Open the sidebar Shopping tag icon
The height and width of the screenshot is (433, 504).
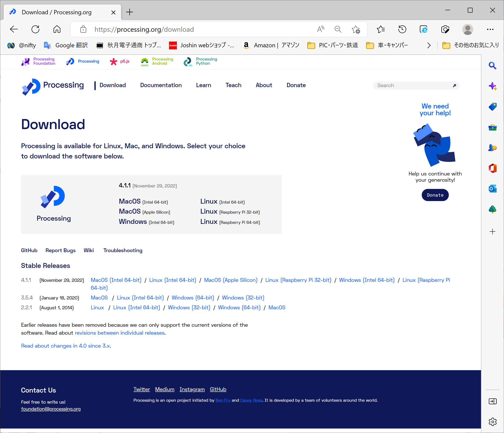[492, 106]
